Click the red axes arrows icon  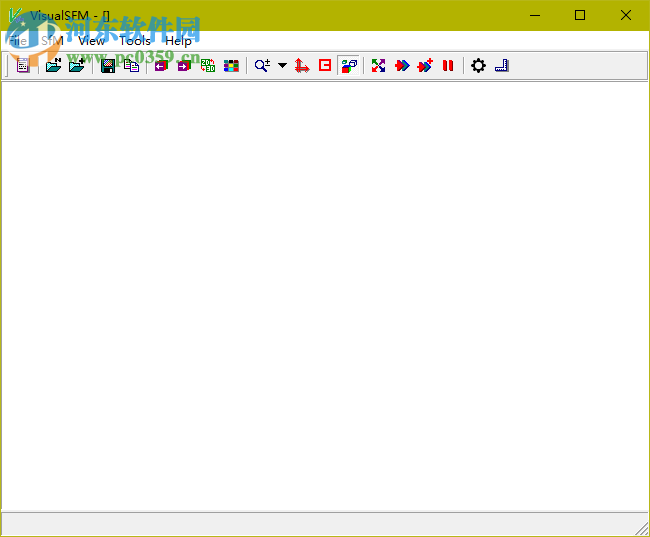302,66
